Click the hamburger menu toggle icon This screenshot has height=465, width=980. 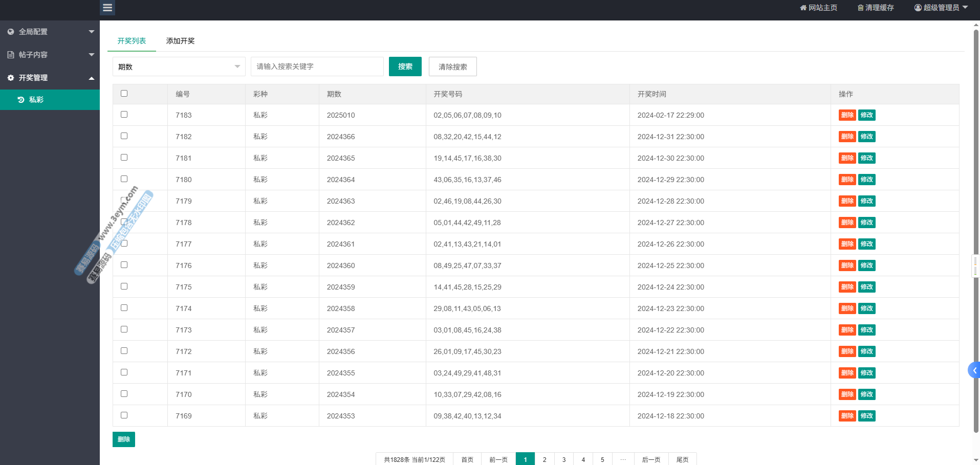[107, 8]
